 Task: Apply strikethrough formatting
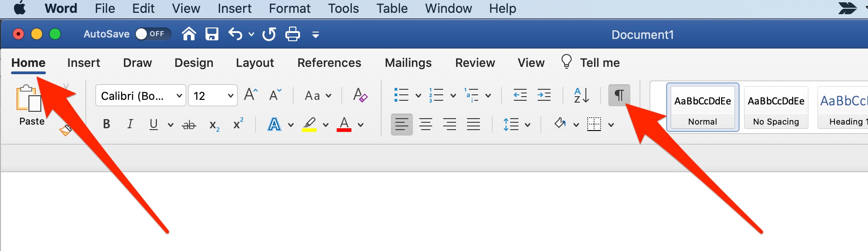(x=189, y=125)
